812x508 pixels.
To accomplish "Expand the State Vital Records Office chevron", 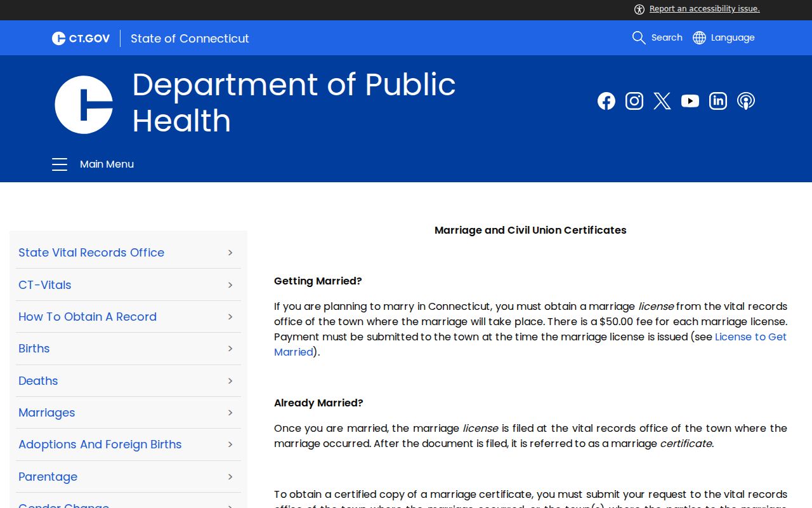I will click(230, 253).
